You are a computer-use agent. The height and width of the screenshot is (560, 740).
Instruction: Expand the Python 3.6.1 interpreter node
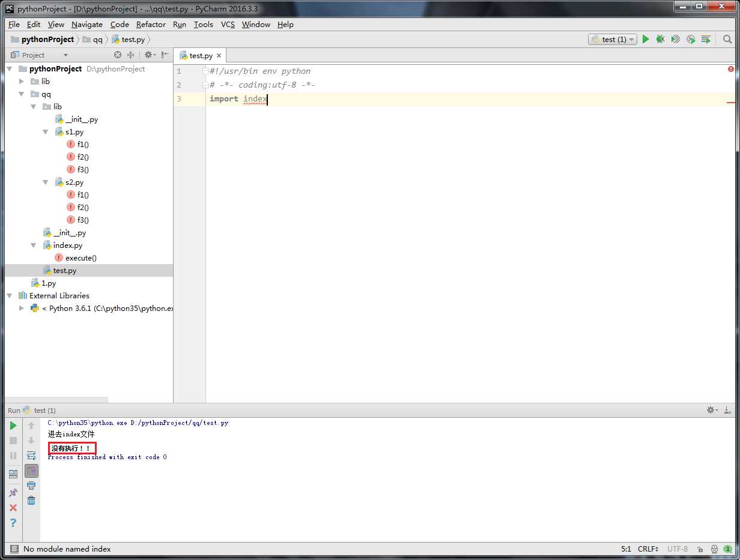(22, 308)
